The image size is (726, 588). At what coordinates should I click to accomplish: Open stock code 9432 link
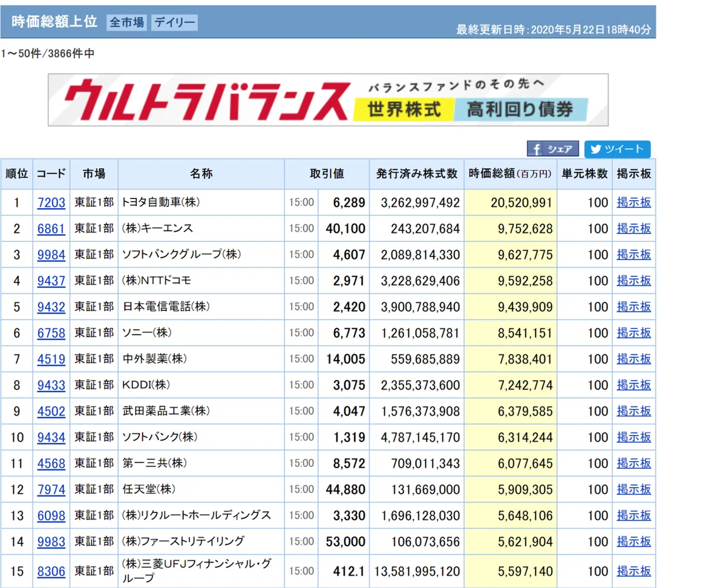(x=51, y=307)
